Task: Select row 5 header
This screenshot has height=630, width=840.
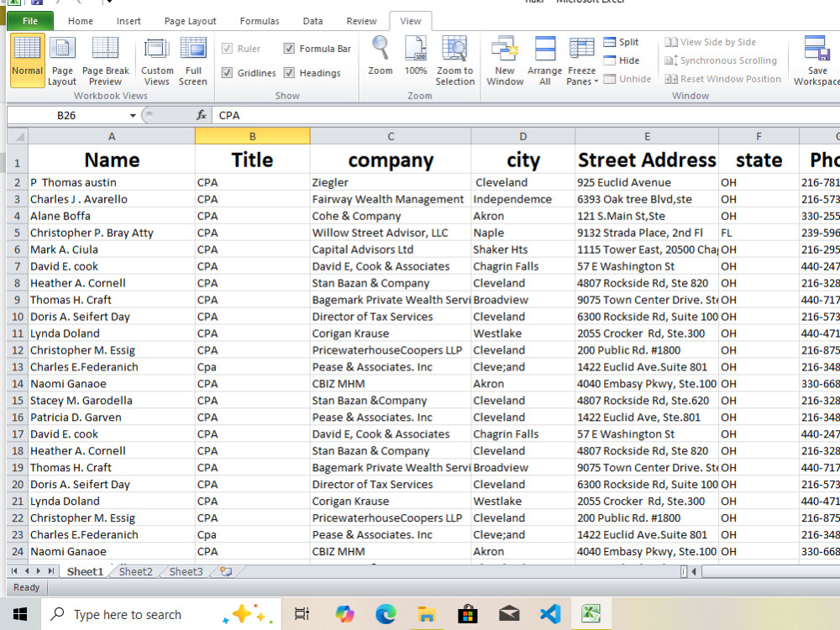Action: tap(17, 233)
